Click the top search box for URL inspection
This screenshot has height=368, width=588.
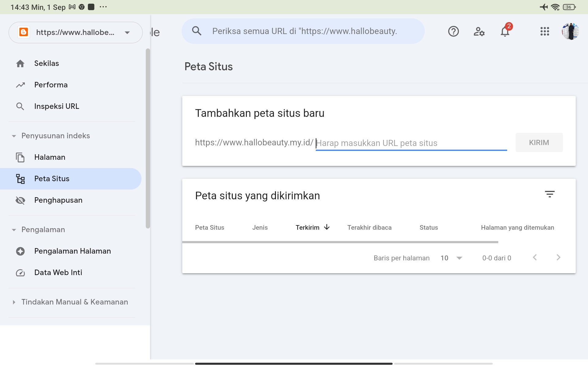point(303,31)
